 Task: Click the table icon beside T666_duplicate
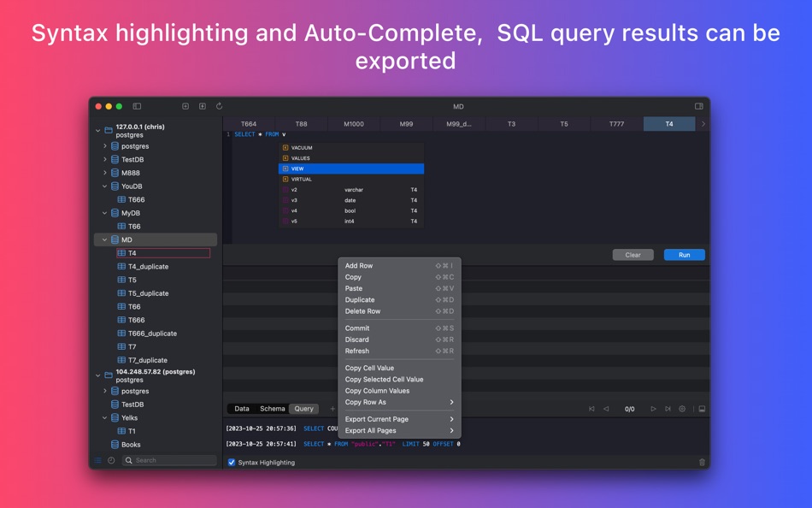121,334
